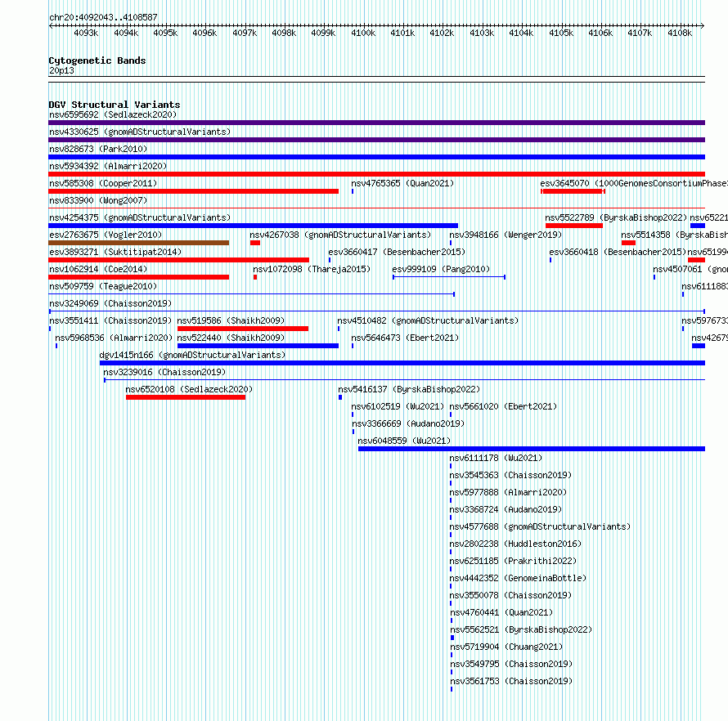This screenshot has width=728, height=721.
Task: Click nsv4442352 (GenomeinaBottle) label
Action: coord(518,578)
